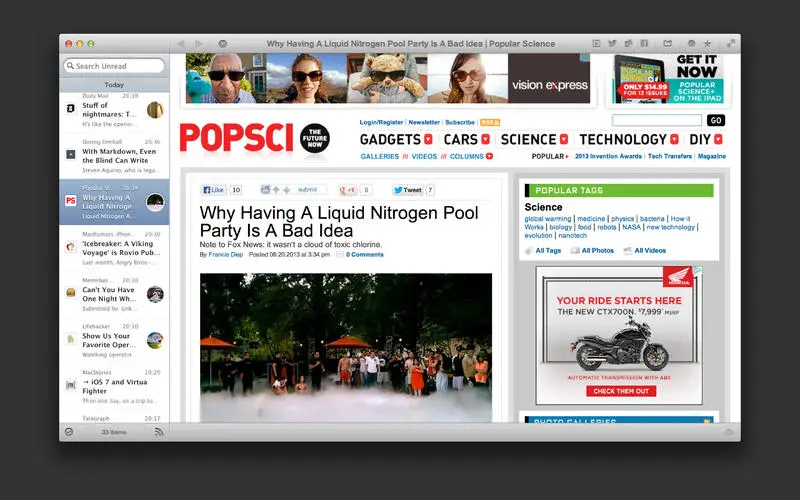
Task: Click the GADGETS menu heading
Action: (x=390, y=139)
